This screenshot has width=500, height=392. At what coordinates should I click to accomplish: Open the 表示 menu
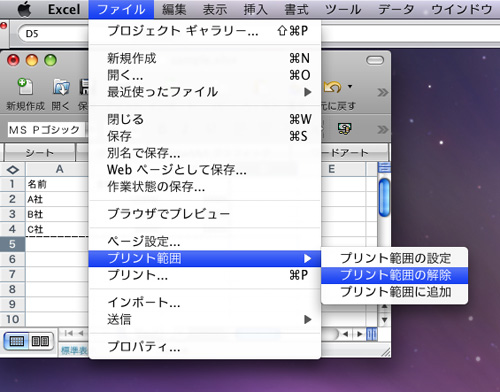point(215,9)
